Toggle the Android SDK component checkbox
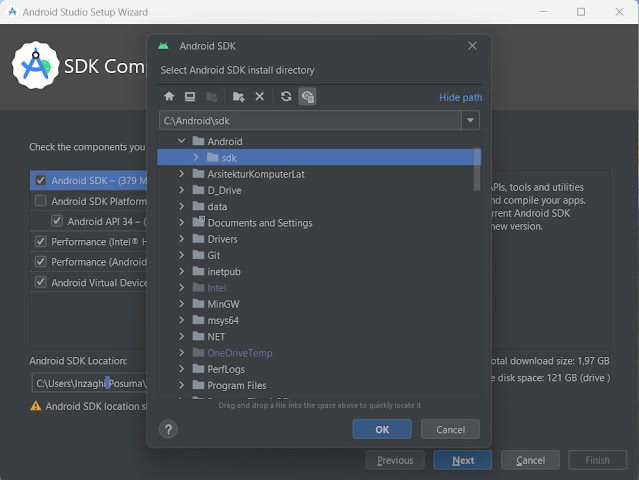 40,180
